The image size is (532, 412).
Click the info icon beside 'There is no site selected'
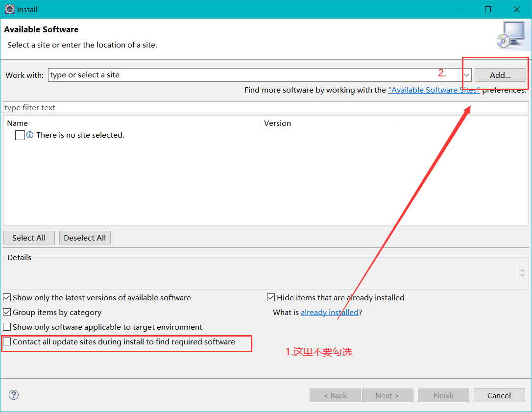click(x=30, y=135)
